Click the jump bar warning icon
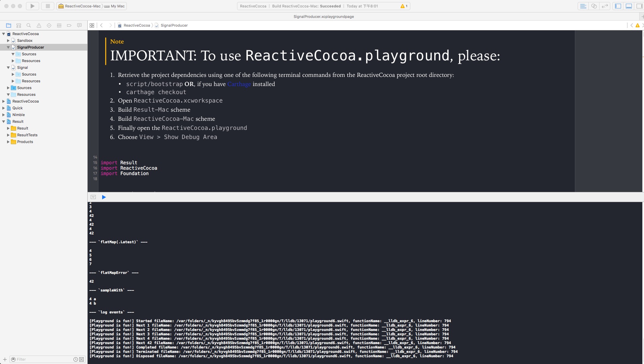644x364 pixels. click(x=637, y=25)
